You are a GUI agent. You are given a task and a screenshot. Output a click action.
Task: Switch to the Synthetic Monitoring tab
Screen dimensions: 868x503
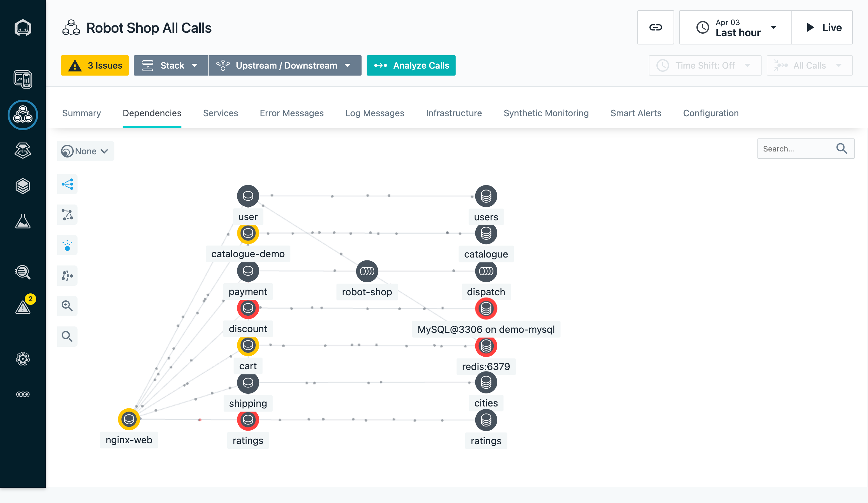click(x=546, y=113)
